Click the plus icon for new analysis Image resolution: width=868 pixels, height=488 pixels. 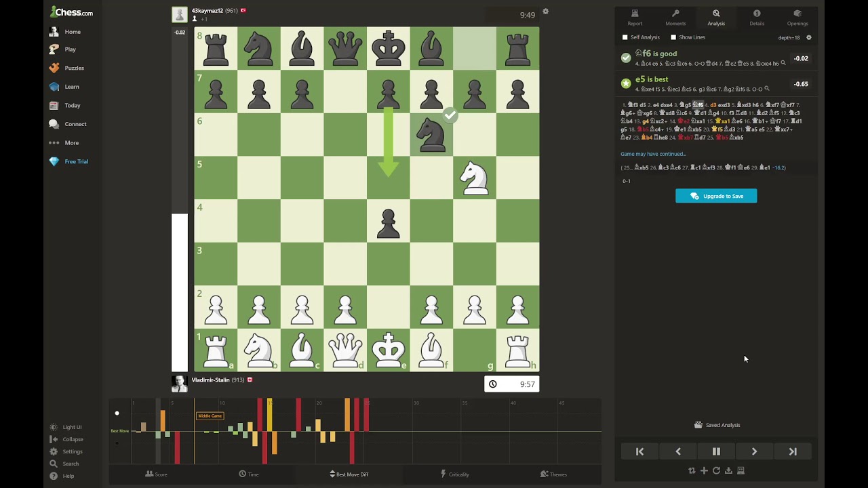pos(704,470)
